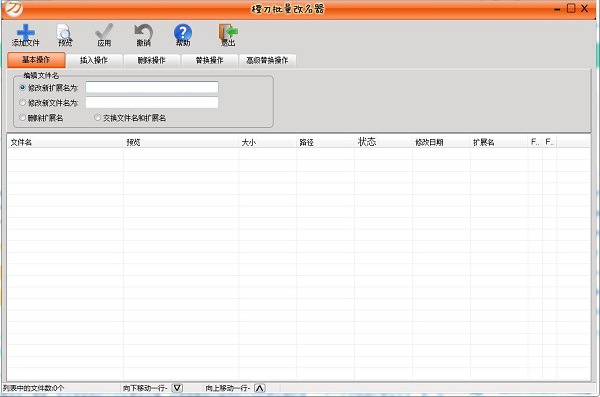Click the 预览 column header
Viewport: 600px width, 397px height.
[181, 142]
